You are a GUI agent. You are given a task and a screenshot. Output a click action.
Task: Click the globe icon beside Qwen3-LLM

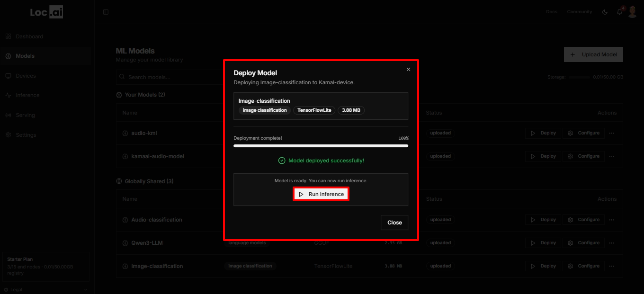click(x=125, y=243)
